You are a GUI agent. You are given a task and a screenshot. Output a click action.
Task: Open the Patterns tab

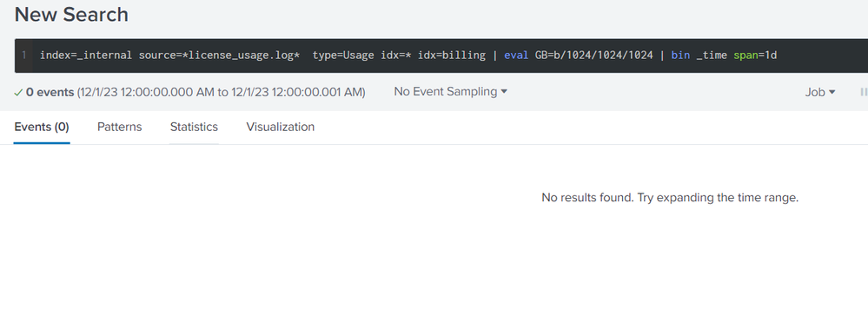click(x=120, y=127)
